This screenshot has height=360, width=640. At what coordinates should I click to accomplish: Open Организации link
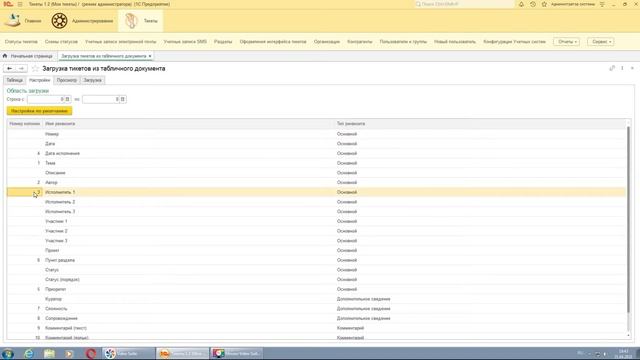327,42
